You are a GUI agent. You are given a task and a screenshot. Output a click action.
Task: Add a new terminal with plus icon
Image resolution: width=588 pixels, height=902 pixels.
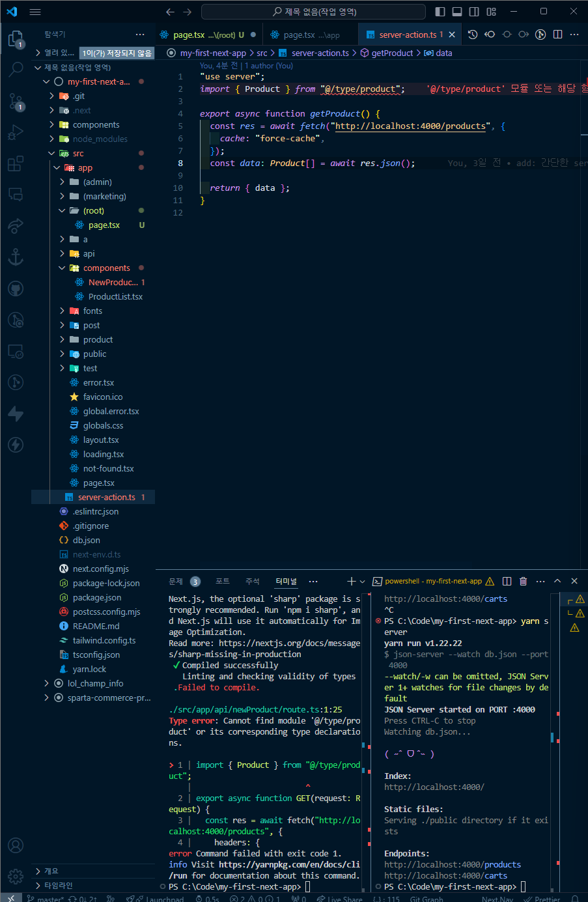pyautogui.click(x=351, y=581)
